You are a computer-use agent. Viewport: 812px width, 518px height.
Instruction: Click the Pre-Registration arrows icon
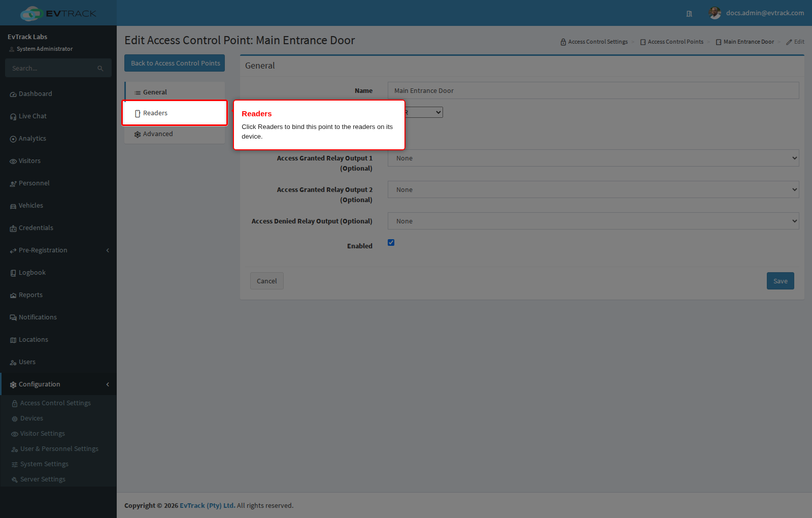pyautogui.click(x=13, y=251)
